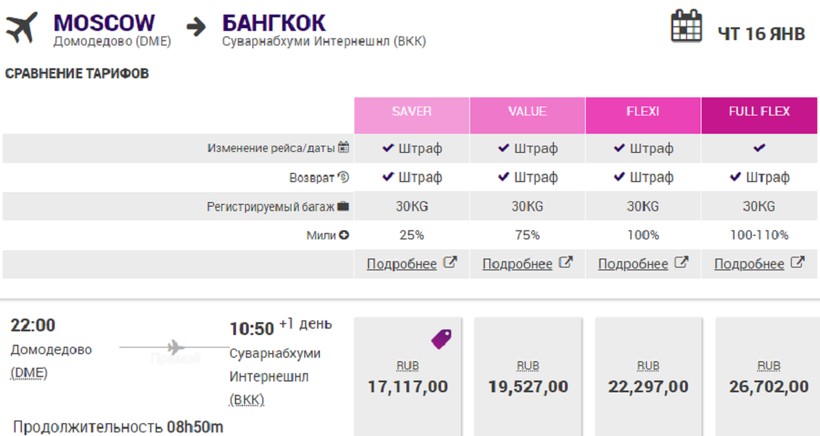Click the purple price tag icon on Saver fare
This screenshot has height=436, width=820.
tap(441, 339)
